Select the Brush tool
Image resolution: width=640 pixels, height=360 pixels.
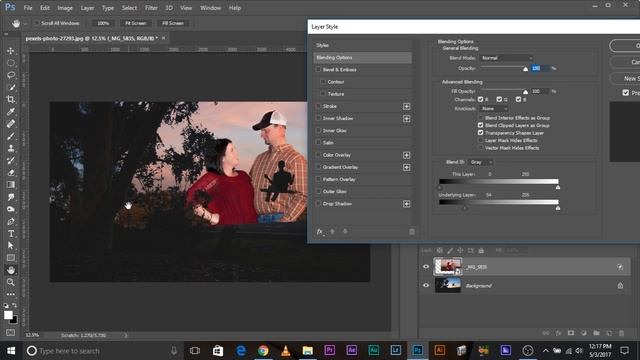point(11,136)
